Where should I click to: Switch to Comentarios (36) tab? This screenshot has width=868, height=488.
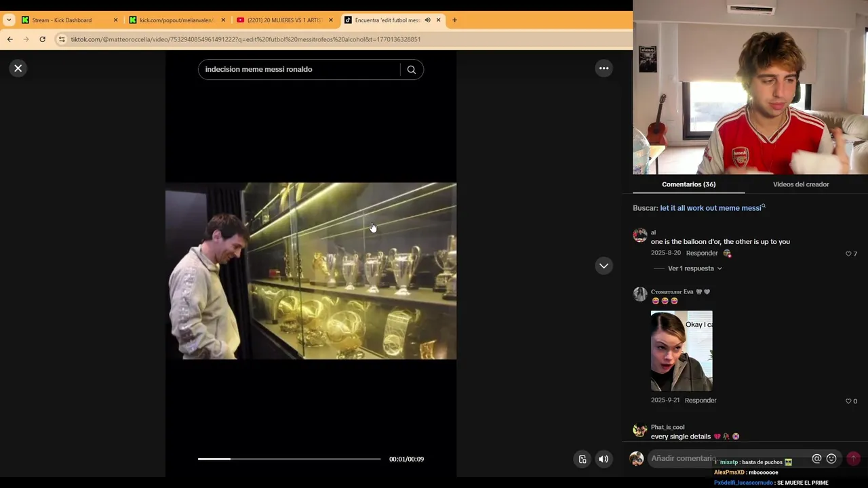coord(688,184)
